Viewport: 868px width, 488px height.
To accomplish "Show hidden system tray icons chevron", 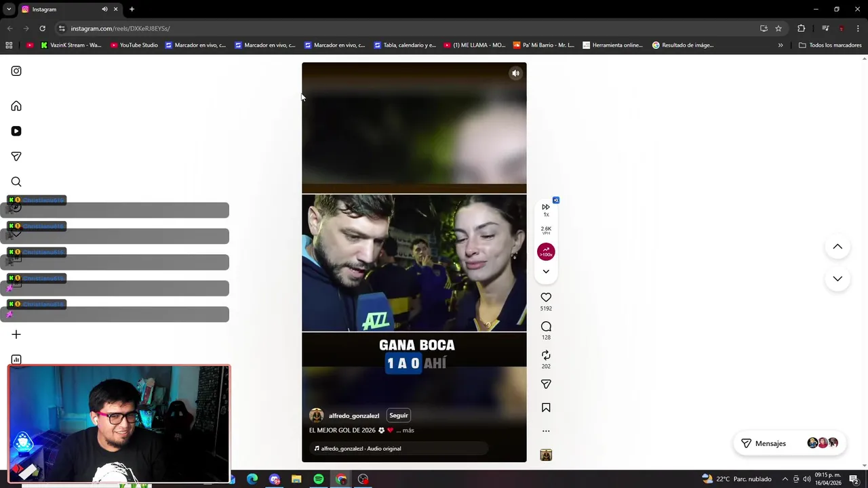I will click(x=785, y=479).
